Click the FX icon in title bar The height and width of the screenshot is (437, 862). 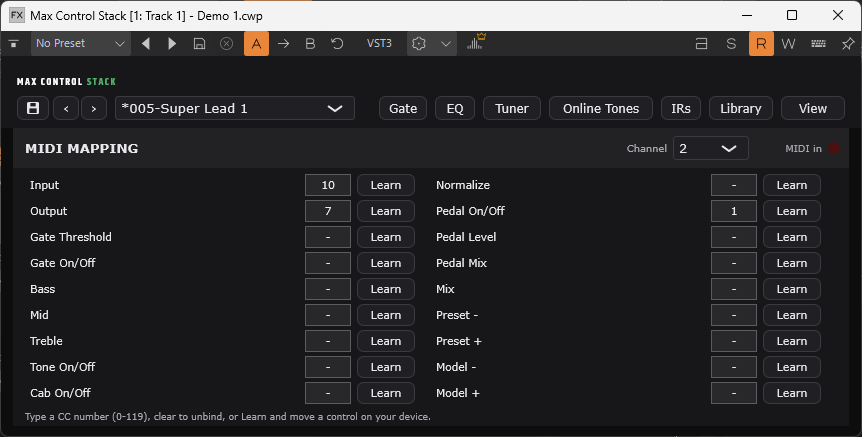pos(17,15)
